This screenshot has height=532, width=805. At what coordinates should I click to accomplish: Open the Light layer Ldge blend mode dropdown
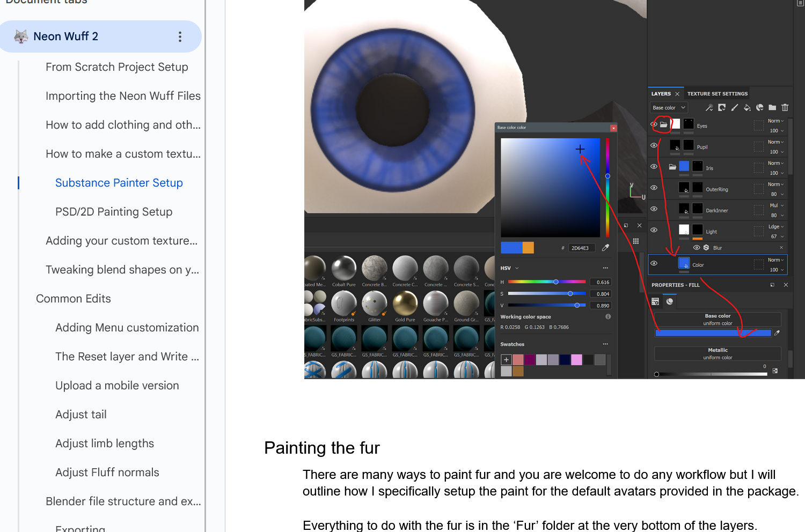tap(775, 227)
